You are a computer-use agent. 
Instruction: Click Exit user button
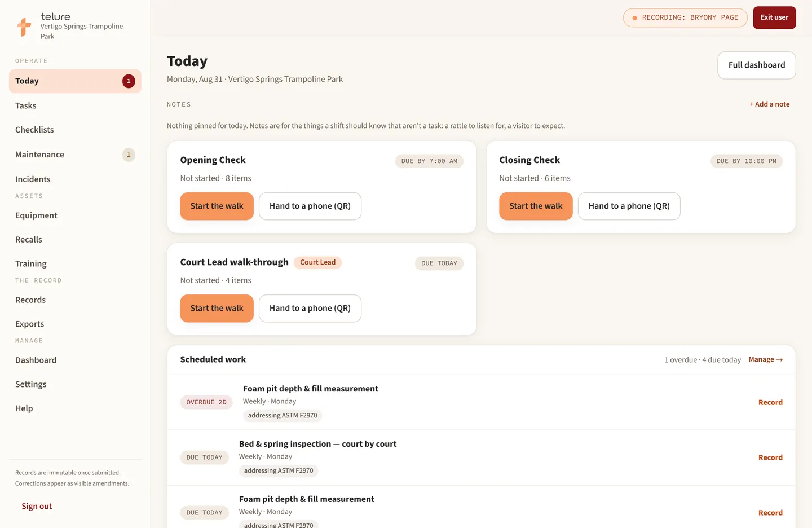click(x=774, y=17)
